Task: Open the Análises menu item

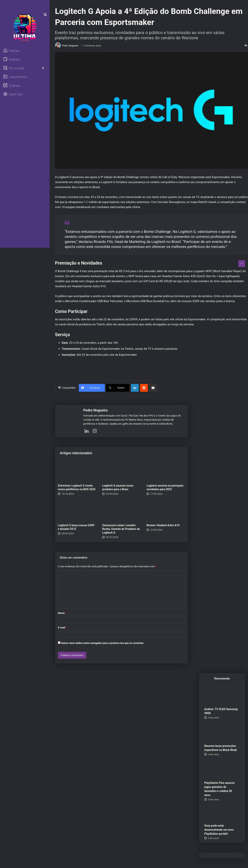Action: point(14,60)
